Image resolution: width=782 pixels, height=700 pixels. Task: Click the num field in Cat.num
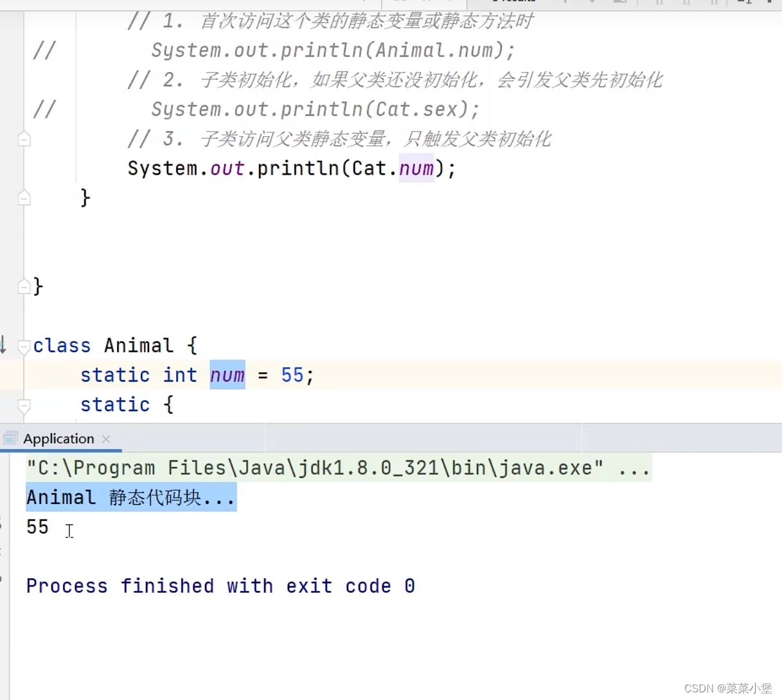pos(416,168)
